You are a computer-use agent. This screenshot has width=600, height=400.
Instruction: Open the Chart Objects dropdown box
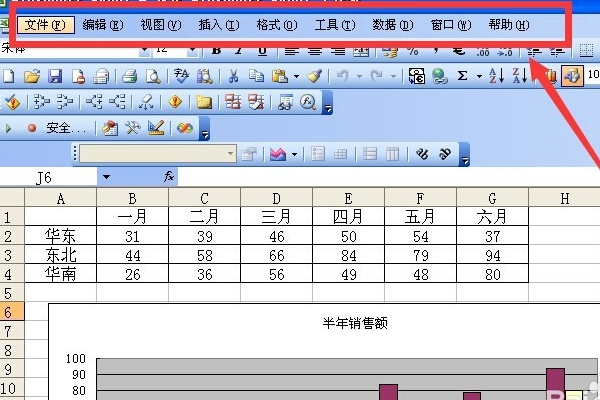(x=158, y=154)
